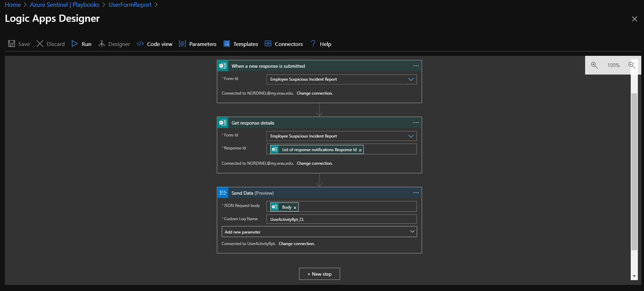Remove the Response Id token
644x291 pixels.
pos(360,150)
